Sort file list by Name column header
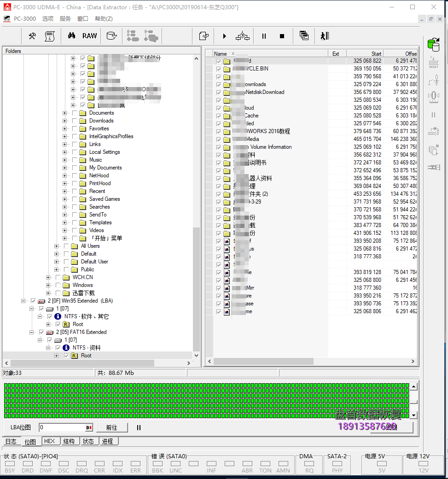448x479 pixels. pos(270,54)
